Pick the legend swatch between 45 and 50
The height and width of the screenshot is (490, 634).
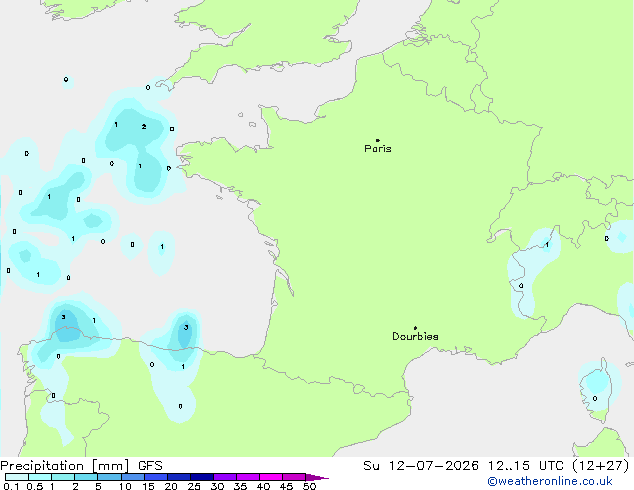pyautogui.click(x=294, y=477)
